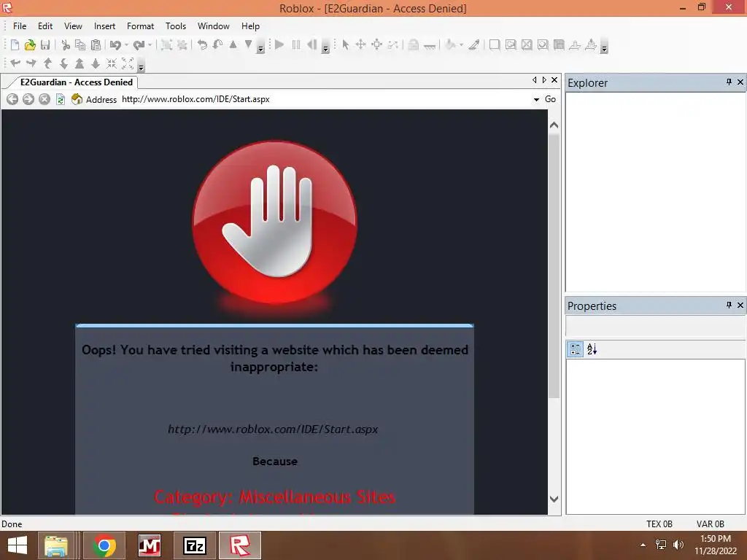Click the Rotate up triangle icon
Screen dimensions: 747x560
233,44
